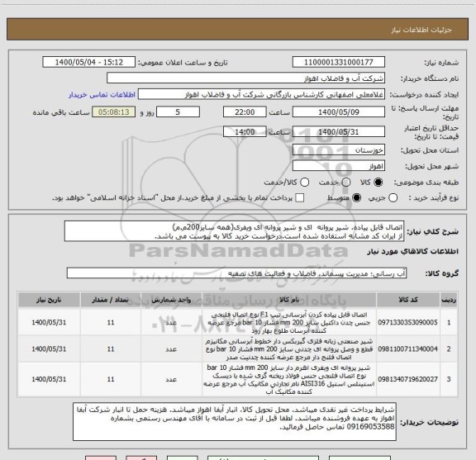Click the price validity date 1400/05/31
This screenshot has width=476, height=460.
[339, 132]
